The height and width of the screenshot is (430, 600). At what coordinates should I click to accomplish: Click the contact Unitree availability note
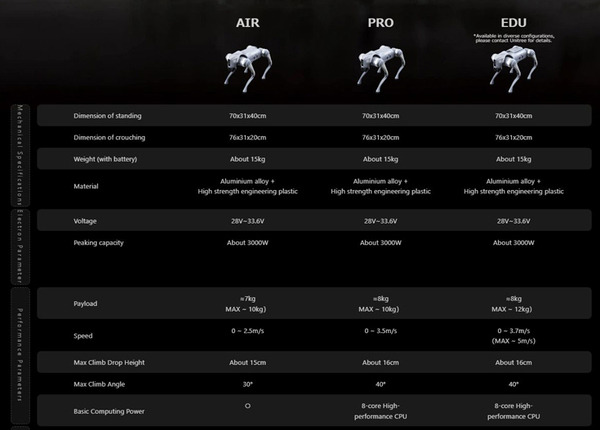pyautogui.click(x=514, y=39)
